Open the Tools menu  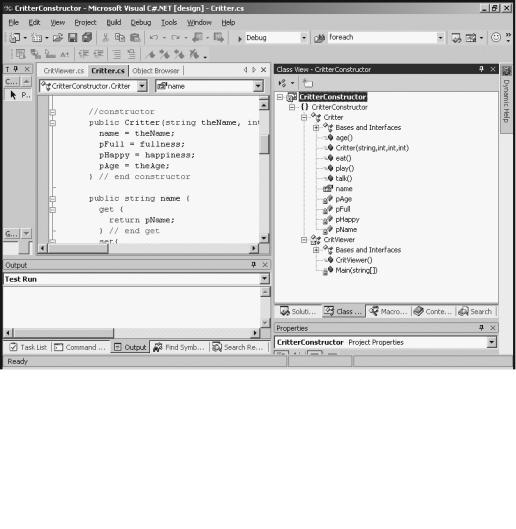point(169,23)
